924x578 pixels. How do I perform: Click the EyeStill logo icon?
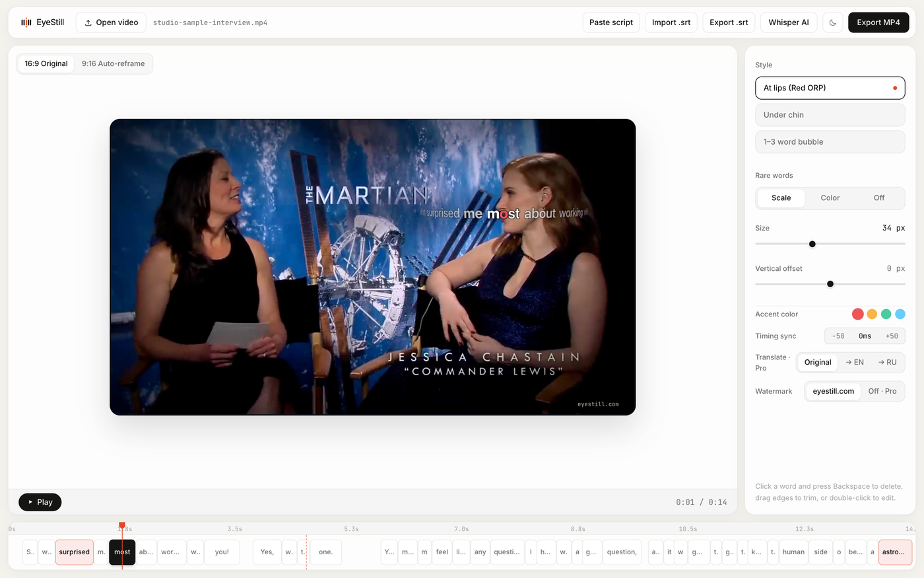coord(26,22)
